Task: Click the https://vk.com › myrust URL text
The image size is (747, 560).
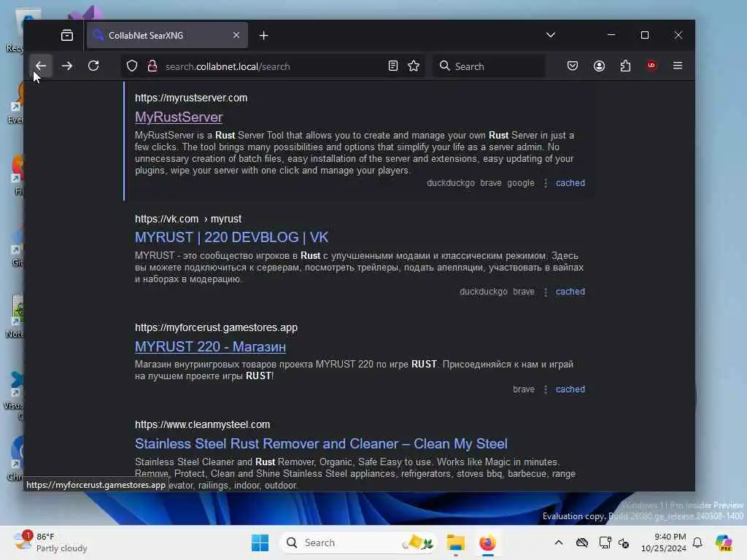Action: 188,219
